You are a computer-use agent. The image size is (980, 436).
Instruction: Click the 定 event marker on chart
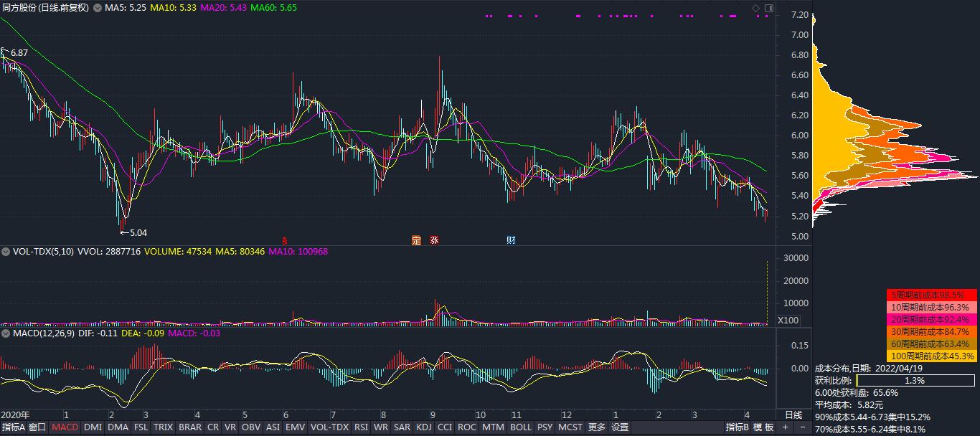point(416,240)
